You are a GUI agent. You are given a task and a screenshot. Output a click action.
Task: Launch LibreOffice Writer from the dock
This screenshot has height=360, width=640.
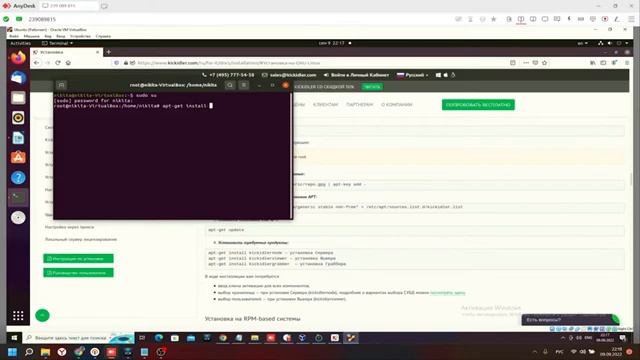click(x=18, y=138)
